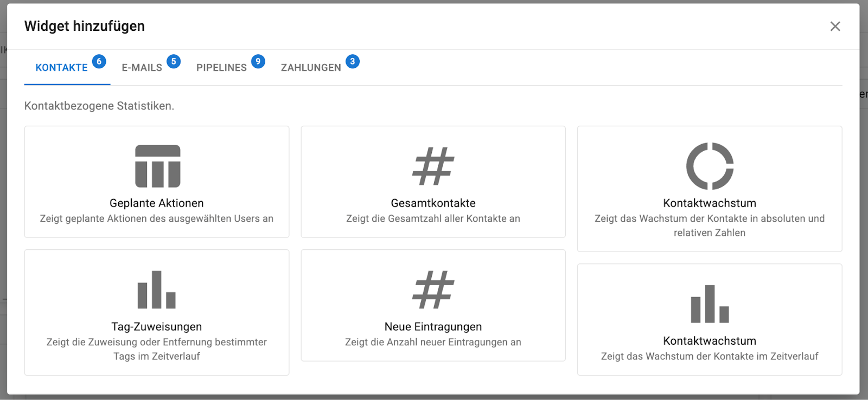Click the table icon for Geplante Aktionen
Screen dimensions: 868x400
click(x=157, y=166)
